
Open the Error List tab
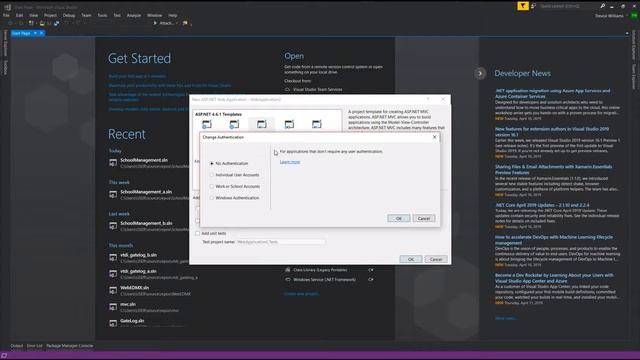click(35, 346)
